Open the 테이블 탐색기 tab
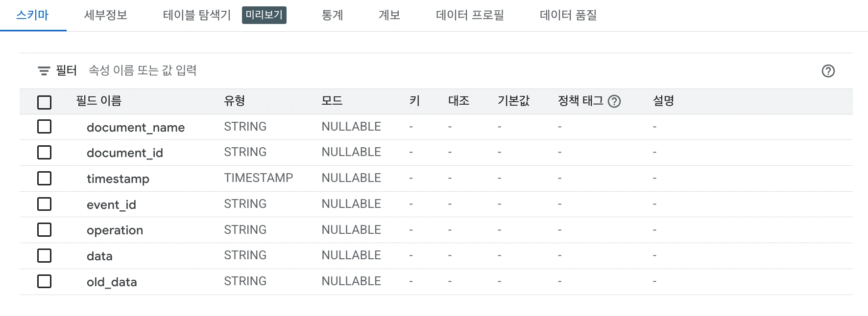The width and height of the screenshot is (868, 316). pos(196,15)
